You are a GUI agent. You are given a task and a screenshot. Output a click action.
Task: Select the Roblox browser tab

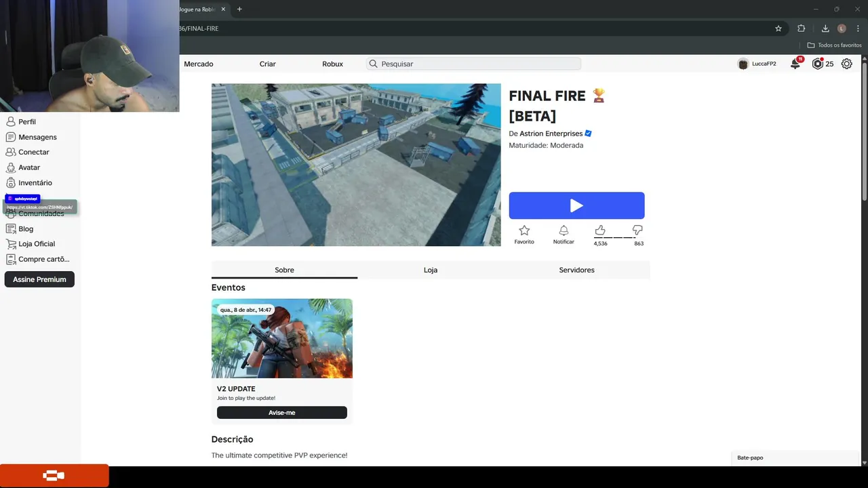[204, 9]
